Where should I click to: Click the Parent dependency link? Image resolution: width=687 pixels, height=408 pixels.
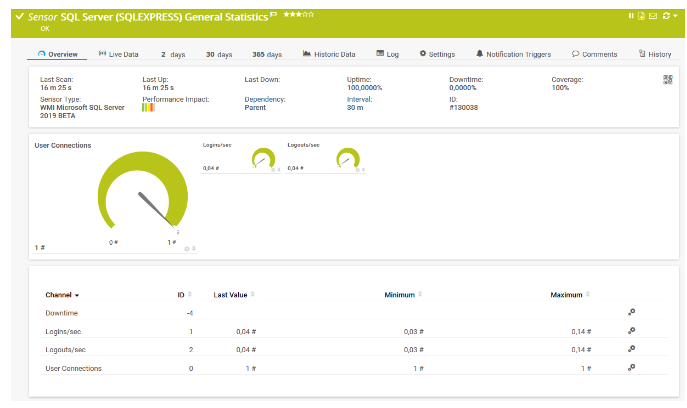[255, 107]
